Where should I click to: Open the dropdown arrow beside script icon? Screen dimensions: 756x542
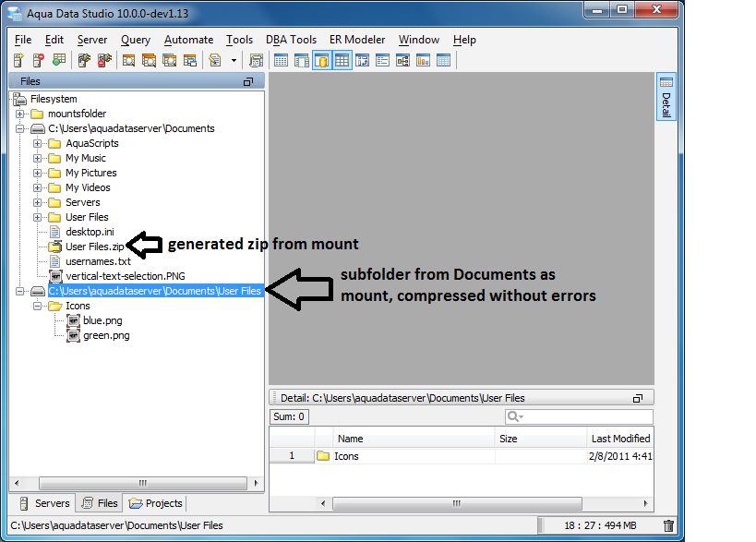(234, 61)
